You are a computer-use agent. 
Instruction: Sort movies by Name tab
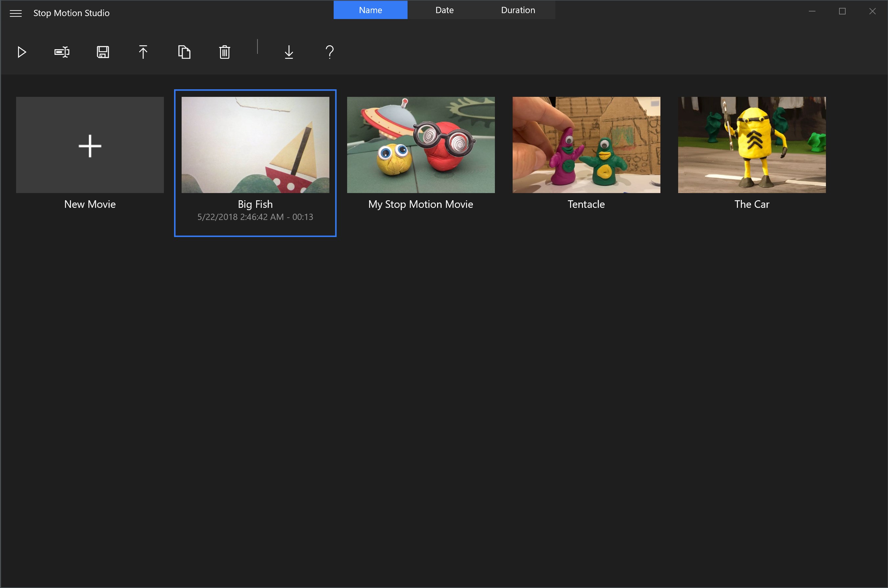pos(370,10)
